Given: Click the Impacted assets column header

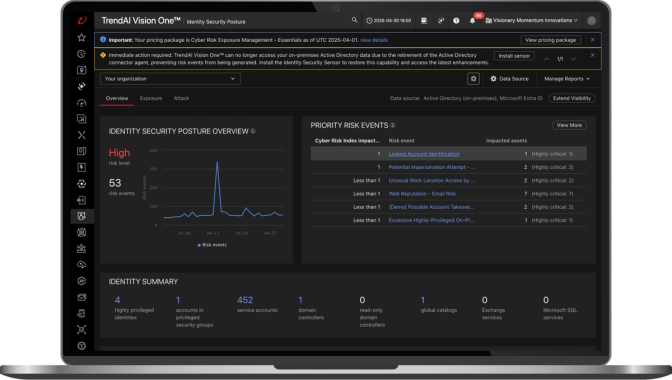Looking at the screenshot, I should 506,141.
